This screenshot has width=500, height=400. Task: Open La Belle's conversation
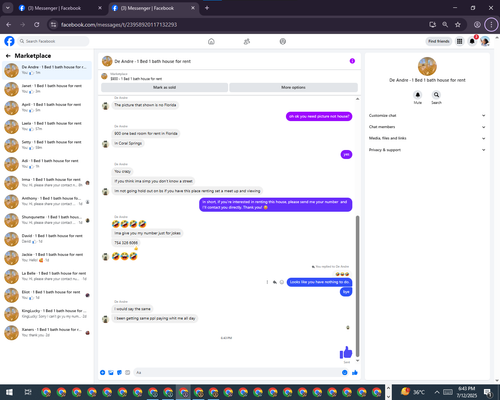tap(47, 276)
